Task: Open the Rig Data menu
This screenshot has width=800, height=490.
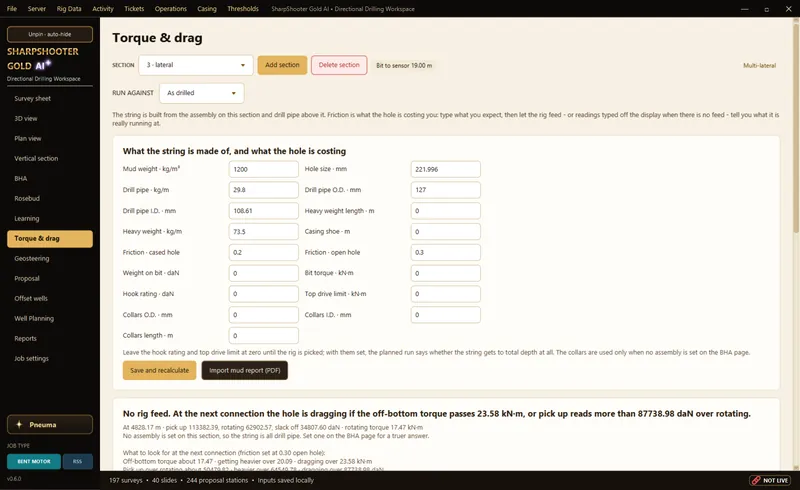Action: coord(69,9)
